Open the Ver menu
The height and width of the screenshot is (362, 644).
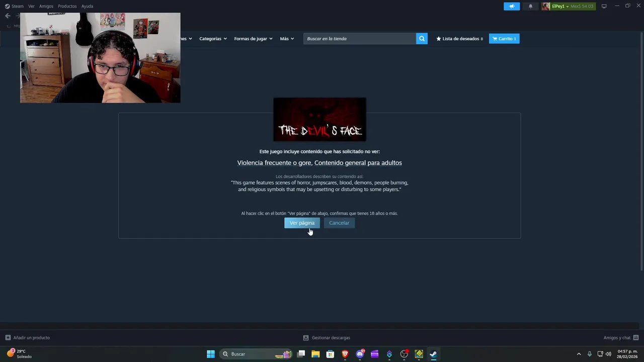click(31, 6)
